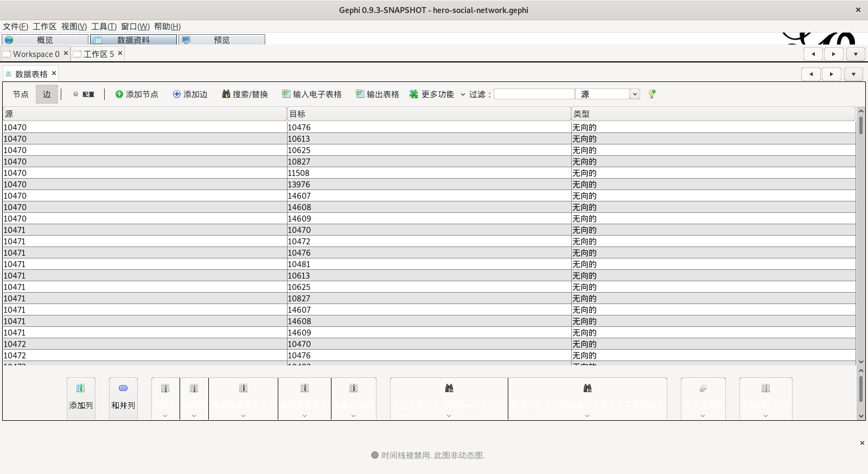Image resolution: width=868 pixels, height=474 pixels.
Task: Open the 源 filter column dropdown
Action: point(634,94)
